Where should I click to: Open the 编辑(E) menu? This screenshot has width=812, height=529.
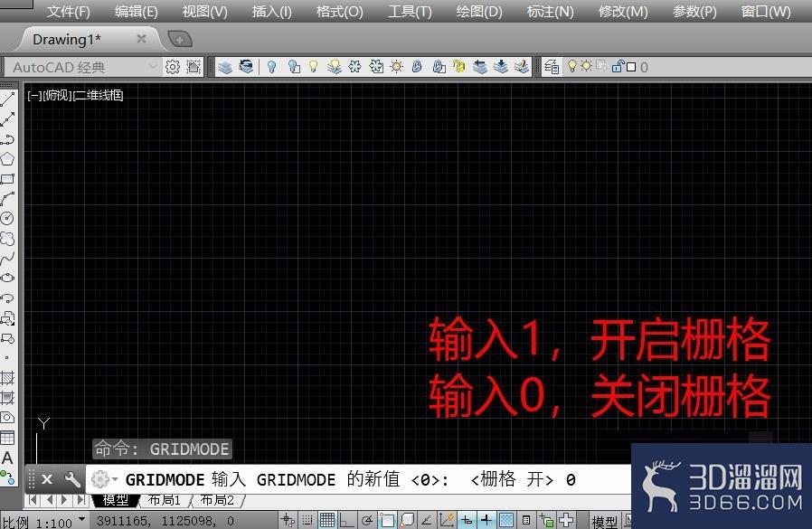[137, 12]
